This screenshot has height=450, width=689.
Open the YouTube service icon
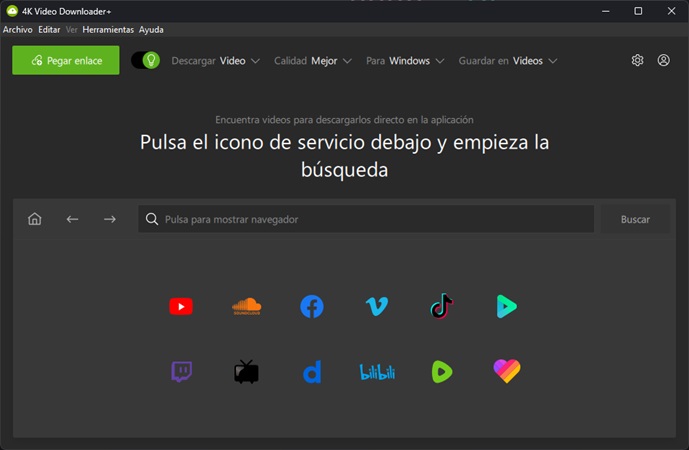pyautogui.click(x=181, y=306)
